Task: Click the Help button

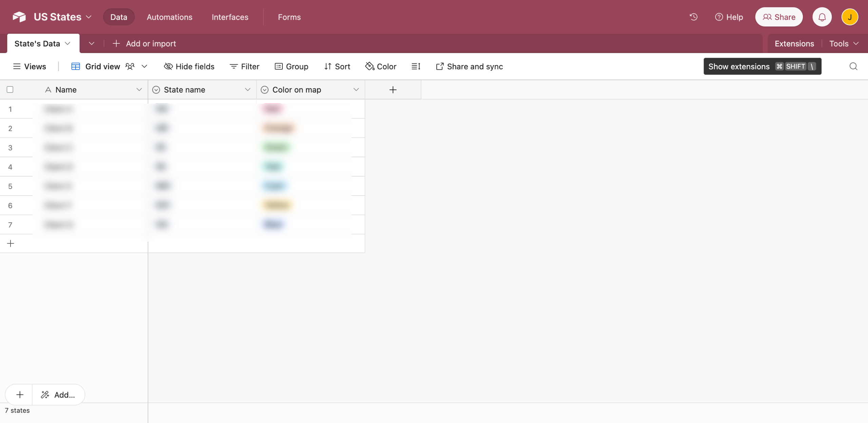Action: point(729,17)
